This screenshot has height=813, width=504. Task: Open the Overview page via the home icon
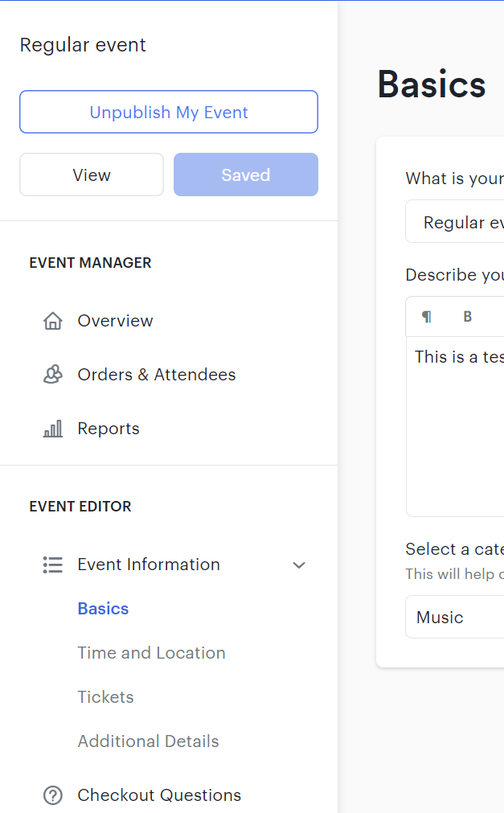[52, 320]
